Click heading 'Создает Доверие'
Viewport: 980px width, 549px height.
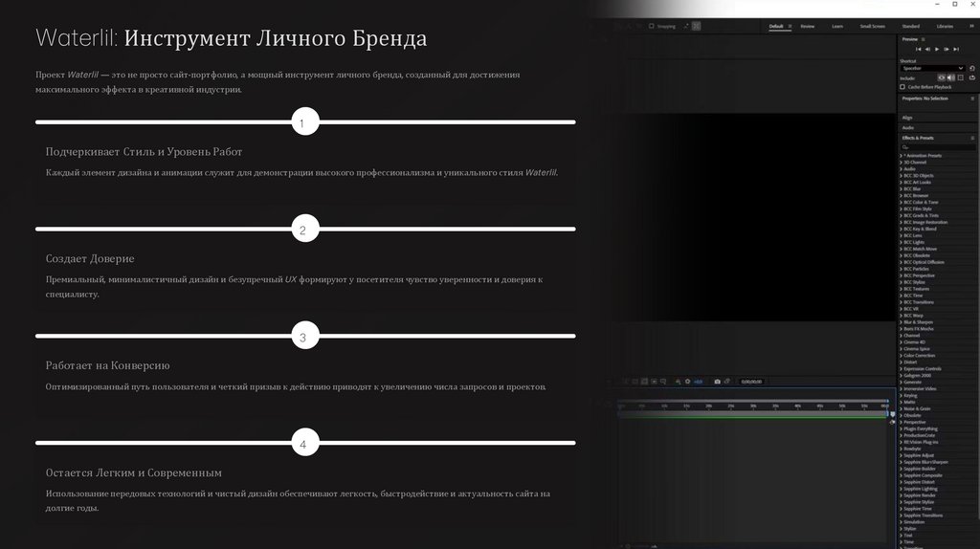tap(90, 258)
